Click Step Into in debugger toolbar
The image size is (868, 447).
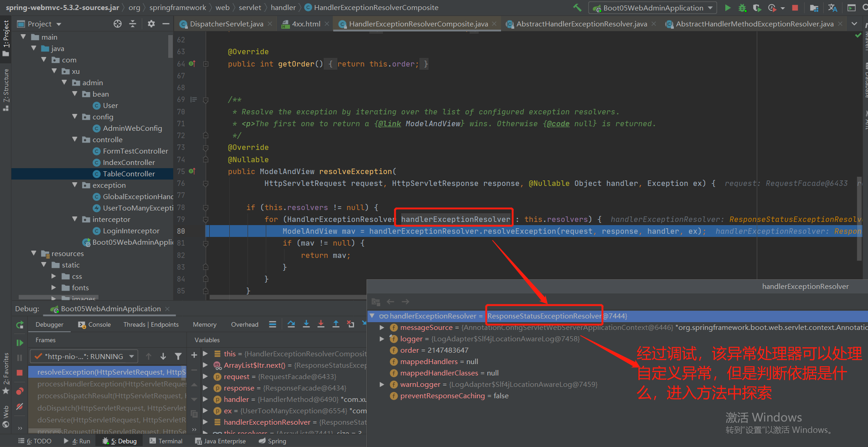[306, 324]
